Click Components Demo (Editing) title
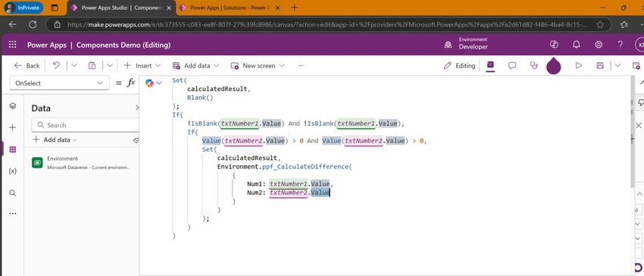 123,45
